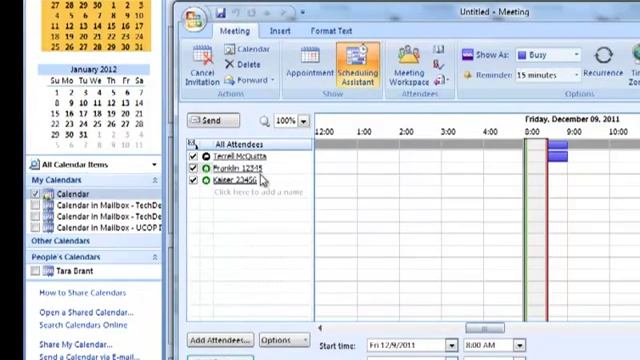The image size is (640, 360).
Task: Click organizer icon beside Terrell McQuitta
Action: pyautogui.click(x=206, y=156)
